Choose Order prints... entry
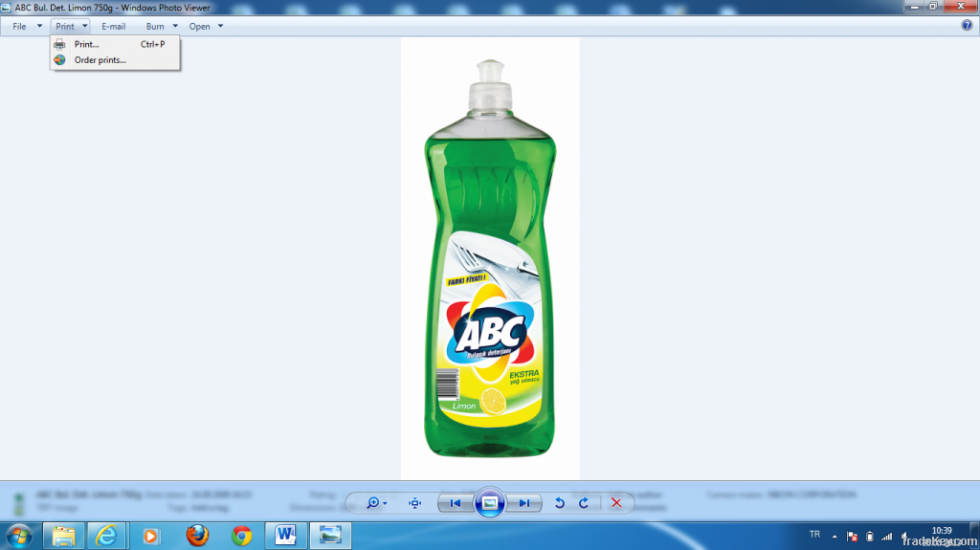Screen dimensions: 980x550 [x=115, y=60]
